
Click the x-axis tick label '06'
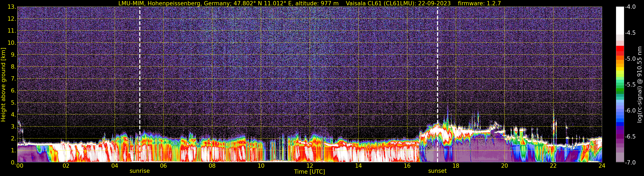coord(163,166)
